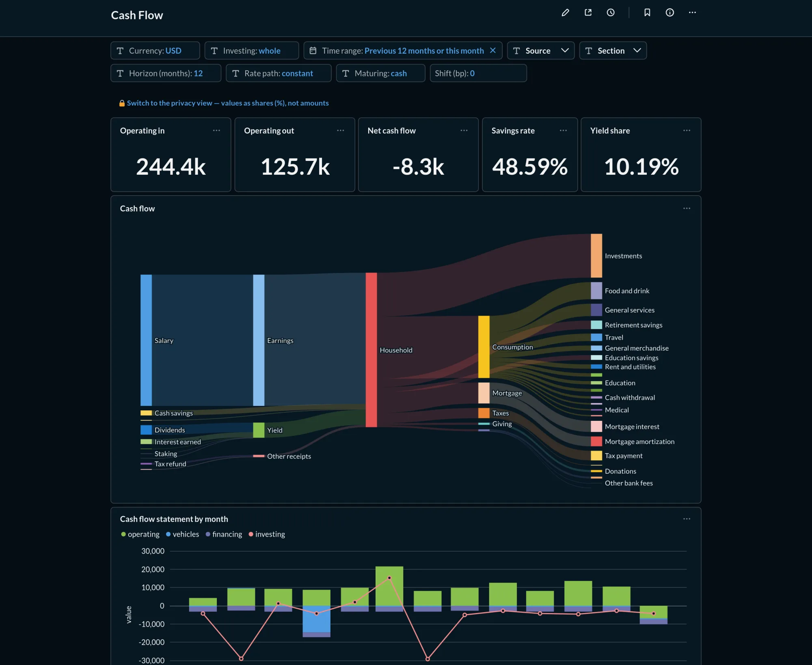This screenshot has height=665, width=812.
Task: Toggle the financing series in legend
Action: (224, 534)
